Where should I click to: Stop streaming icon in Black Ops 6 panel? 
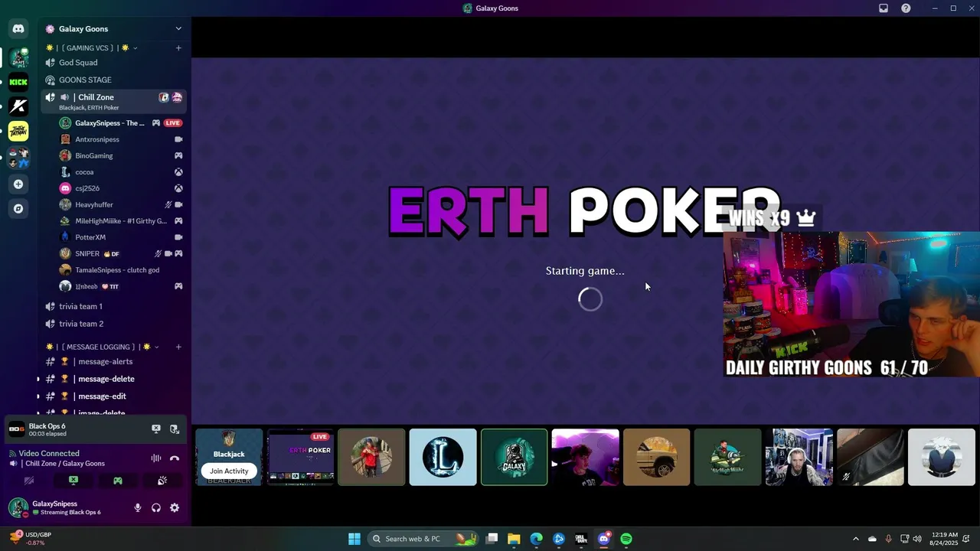click(x=156, y=429)
